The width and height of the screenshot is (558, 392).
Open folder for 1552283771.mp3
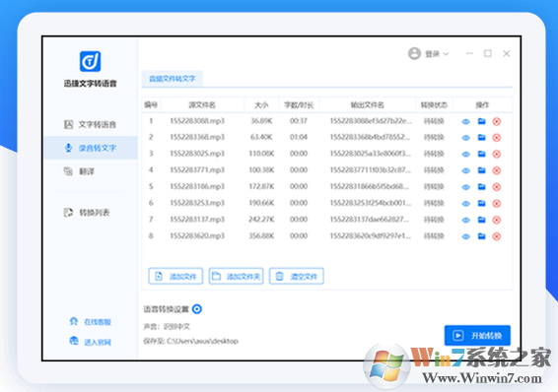point(481,170)
